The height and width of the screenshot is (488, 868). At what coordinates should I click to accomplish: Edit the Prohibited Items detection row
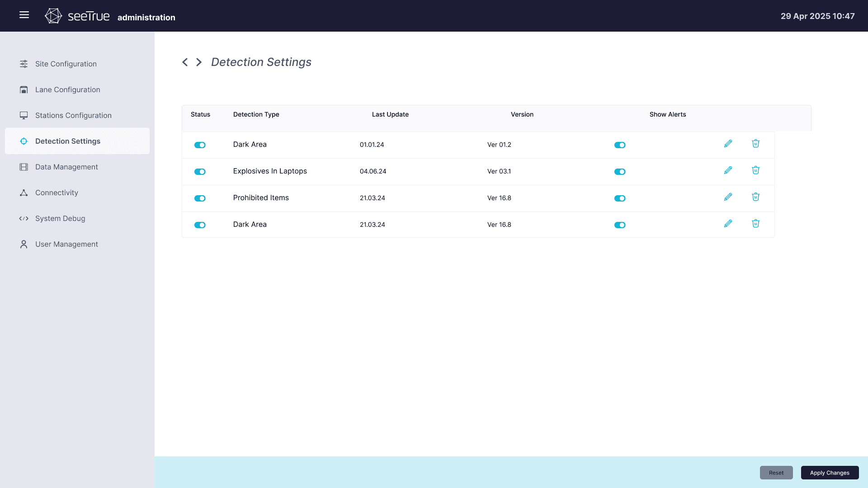tap(728, 197)
